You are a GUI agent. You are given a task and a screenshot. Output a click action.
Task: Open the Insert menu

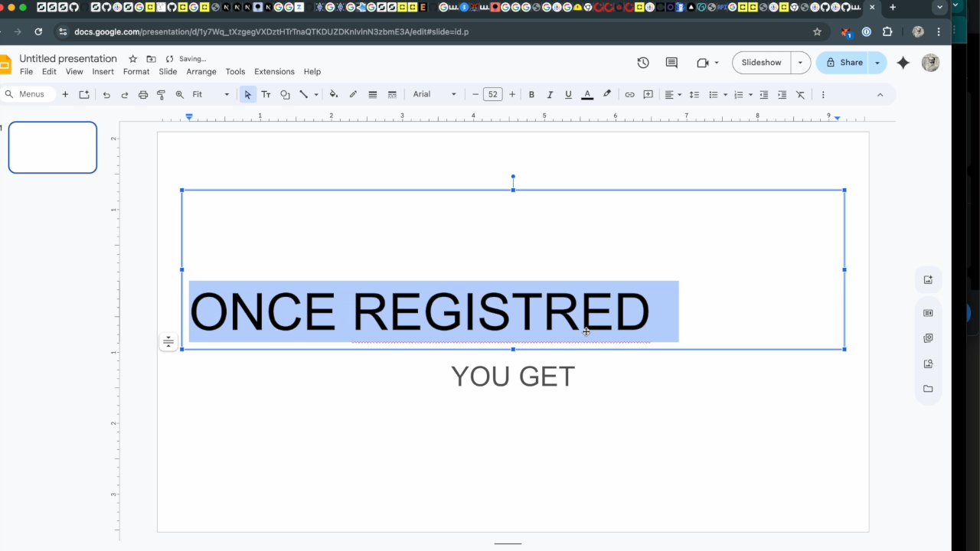coord(103,72)
